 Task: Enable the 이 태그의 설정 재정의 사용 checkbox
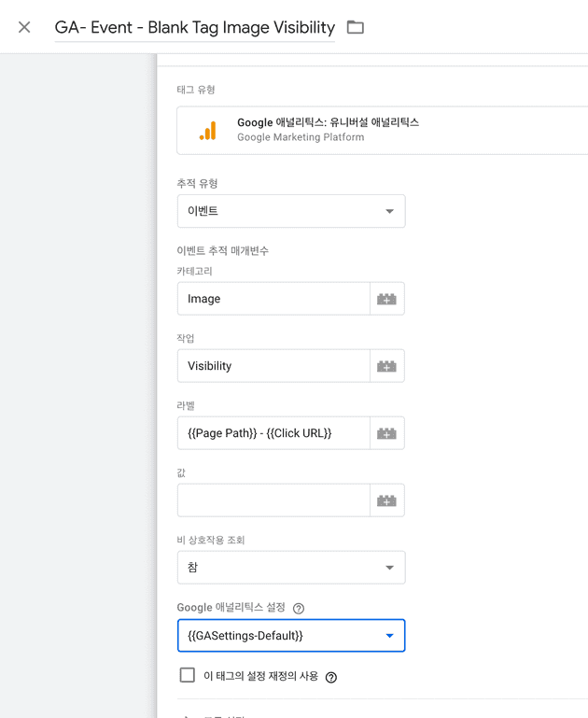188,675
